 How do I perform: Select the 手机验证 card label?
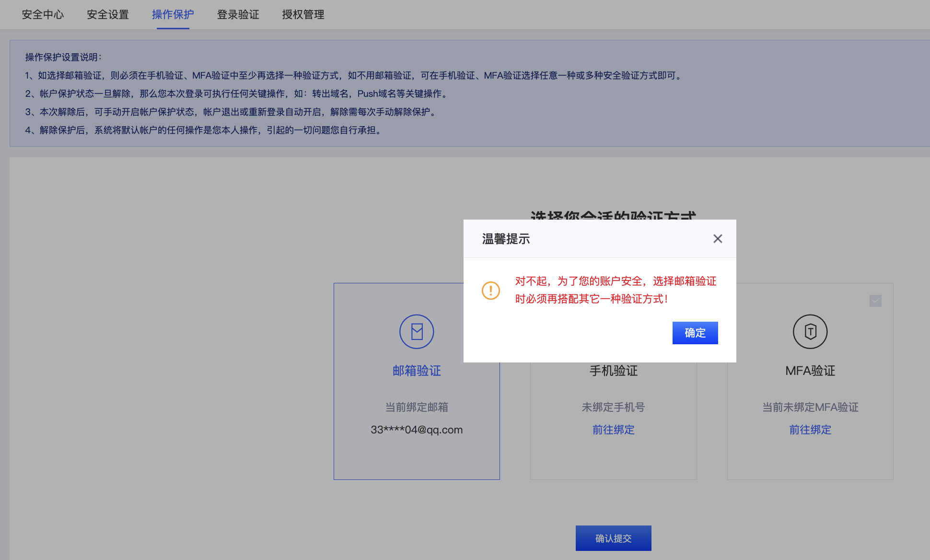[613, 371]
